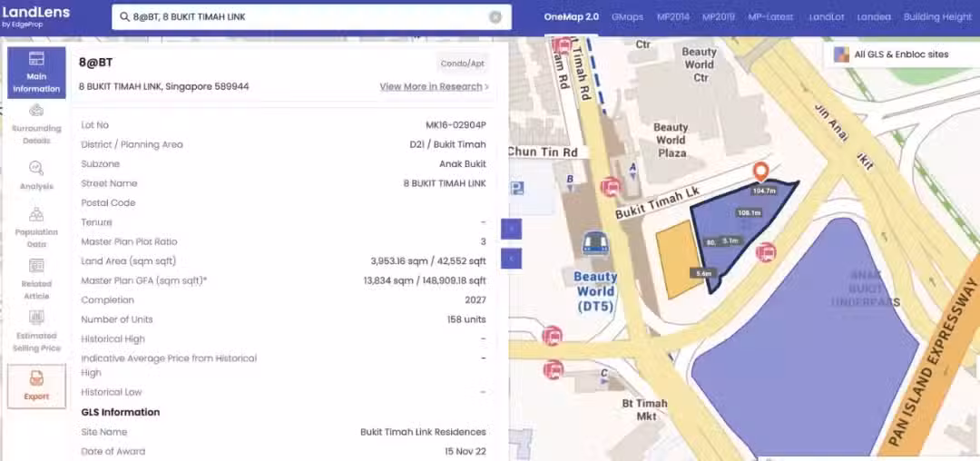Switch to the Building Height tab
980x461 pixels.
[x=937, y=17]
